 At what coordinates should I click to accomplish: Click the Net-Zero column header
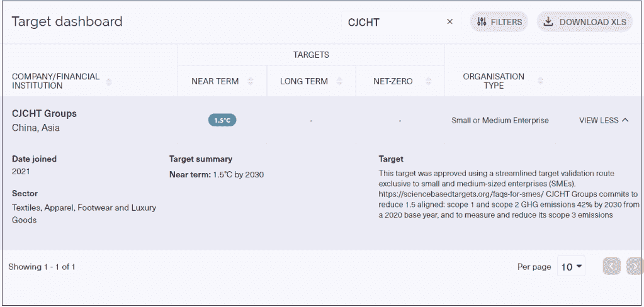393,82
